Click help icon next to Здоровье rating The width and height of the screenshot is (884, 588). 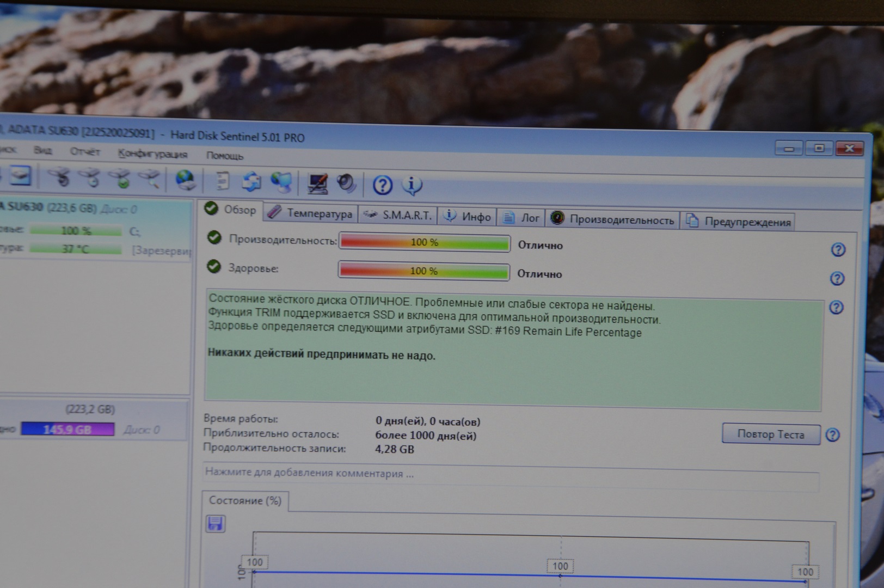(837, 279)
